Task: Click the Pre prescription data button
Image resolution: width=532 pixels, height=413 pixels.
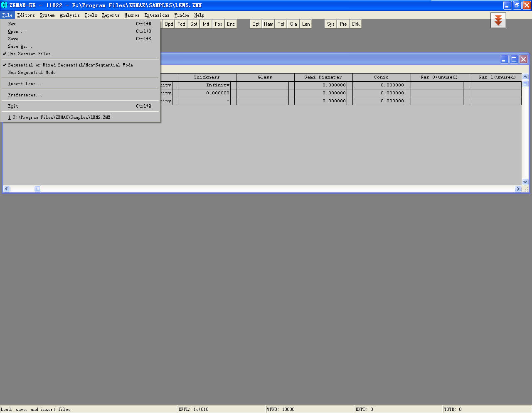Action: pos(343,24)
